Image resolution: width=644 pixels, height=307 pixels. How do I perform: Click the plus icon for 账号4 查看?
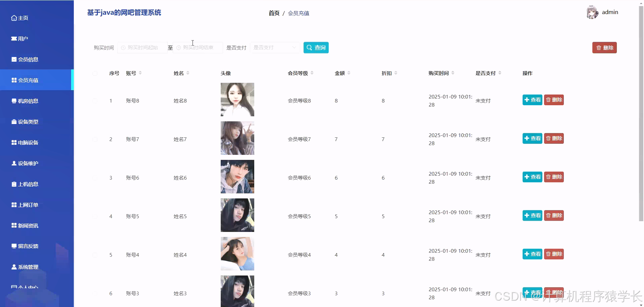coord(527,254)
